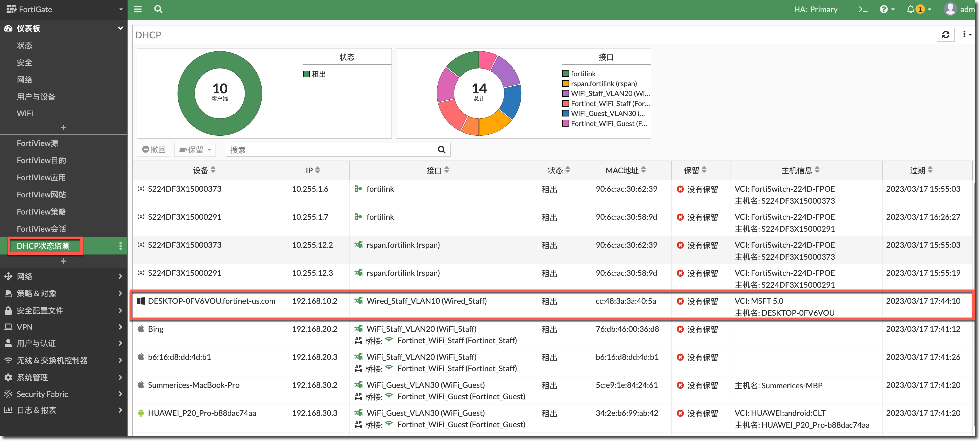
Task: Open the 保留 dropdown button
Action: [x=195, y=149]
